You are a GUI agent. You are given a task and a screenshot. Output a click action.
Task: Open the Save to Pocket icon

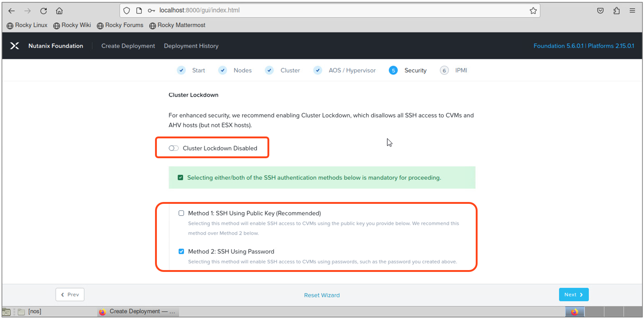pos(600,11)
